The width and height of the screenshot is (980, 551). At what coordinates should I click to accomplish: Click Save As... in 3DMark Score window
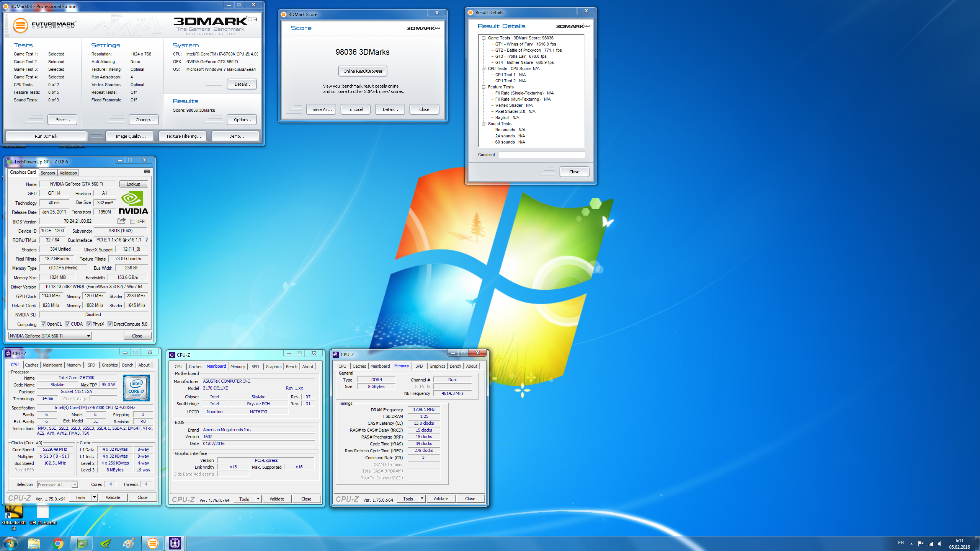[321, 109]
